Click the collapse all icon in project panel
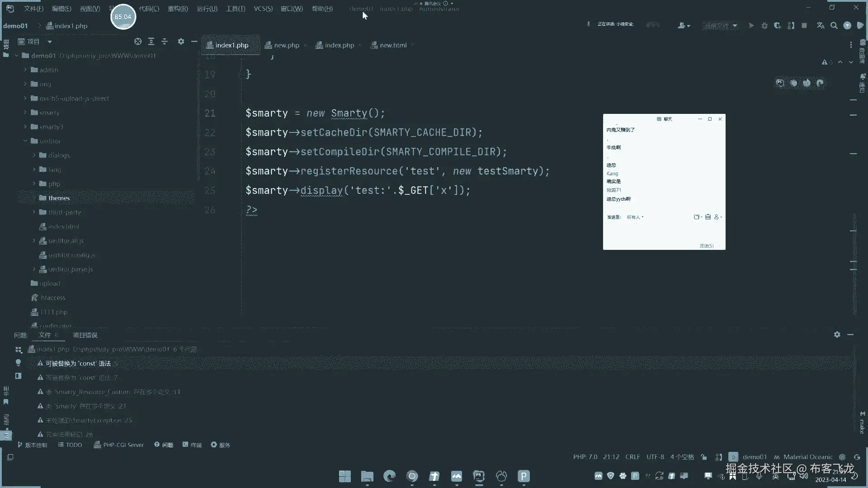The height and width of the screenshot is (488, 868). (x=165, y=42)
